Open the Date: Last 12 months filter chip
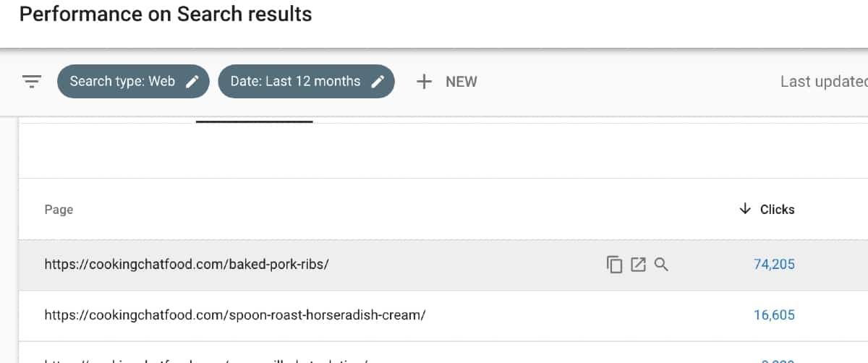 coord(306,81)
